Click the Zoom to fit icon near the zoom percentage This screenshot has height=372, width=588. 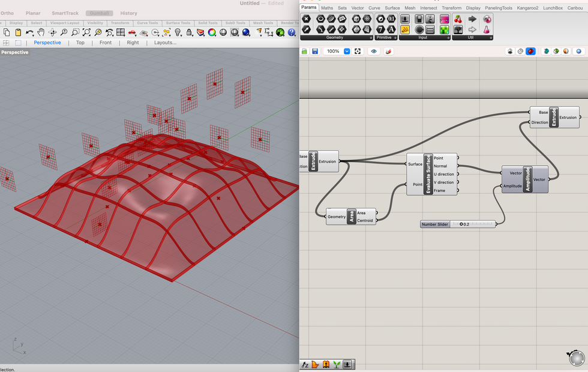point(358,50)
